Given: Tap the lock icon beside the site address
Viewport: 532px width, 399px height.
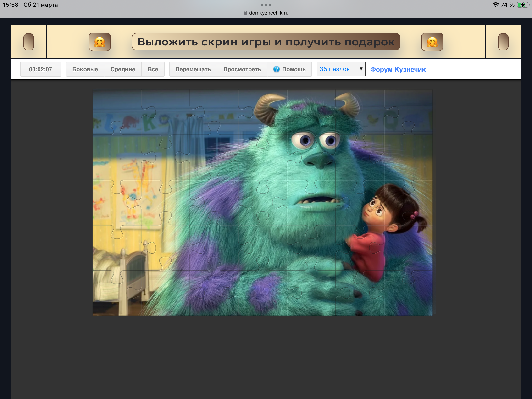Looking at the screenshot, I should point(245,13).
